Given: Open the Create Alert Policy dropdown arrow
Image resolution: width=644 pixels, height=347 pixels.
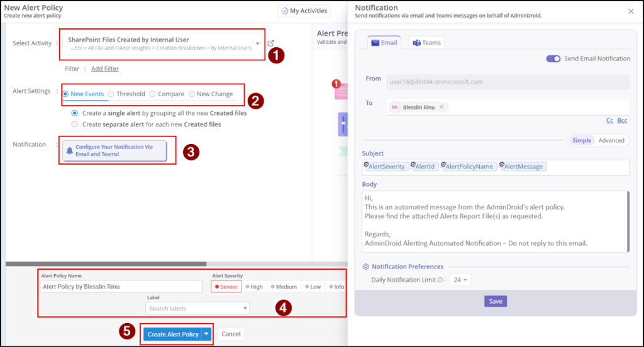Looking at the screenshot, I should coord(206,334).
